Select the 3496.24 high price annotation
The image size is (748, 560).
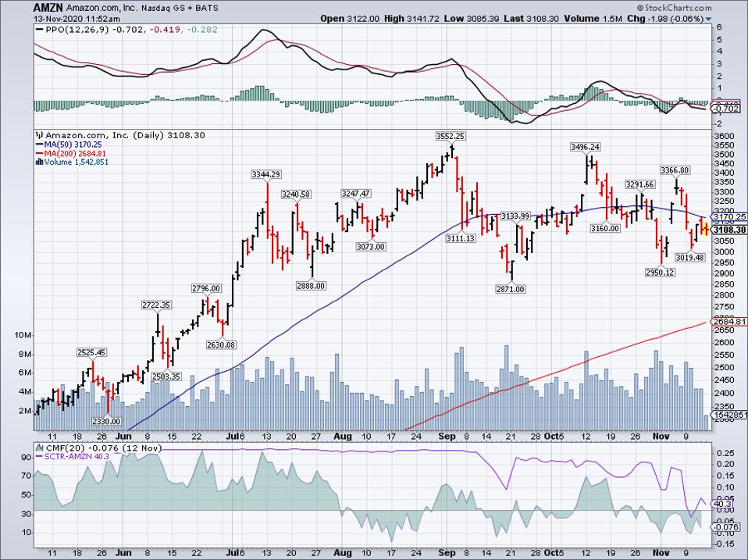pyautogui.click(x=586, y=147)
